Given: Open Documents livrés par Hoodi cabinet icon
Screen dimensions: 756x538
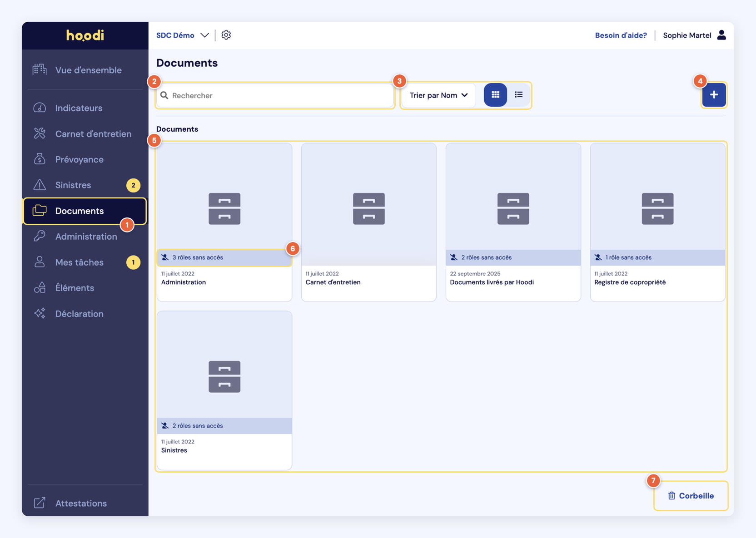Looking at the screenshot, I should (x=513, y=209).
